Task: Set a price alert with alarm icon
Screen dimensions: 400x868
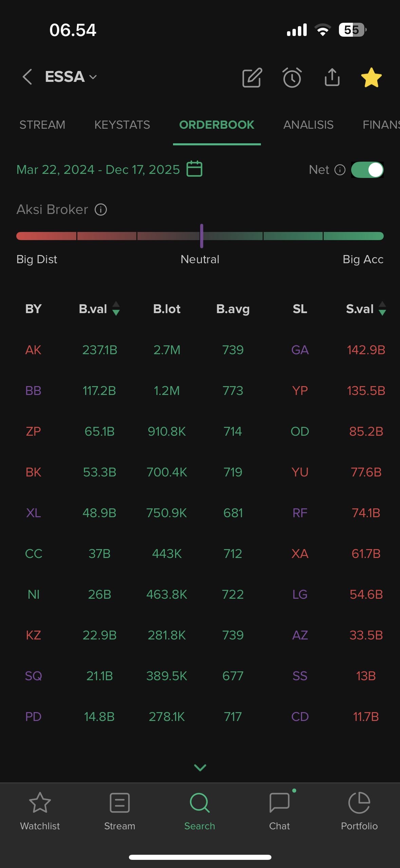Action: click(292, 77)
